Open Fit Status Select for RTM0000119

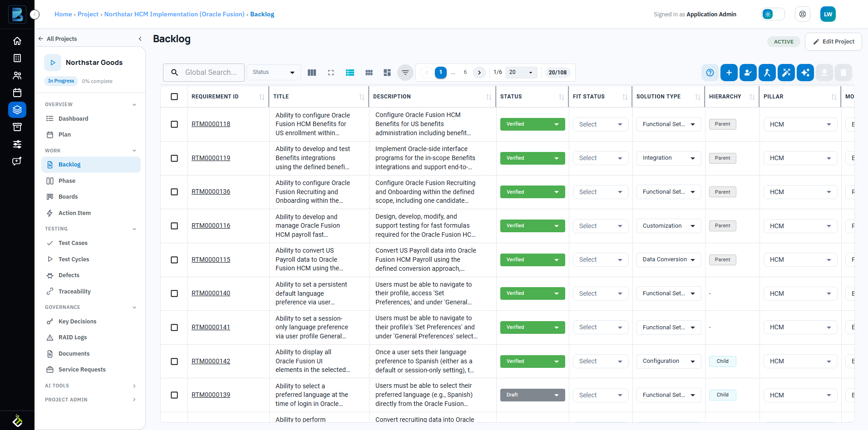[x=601, y=158]
